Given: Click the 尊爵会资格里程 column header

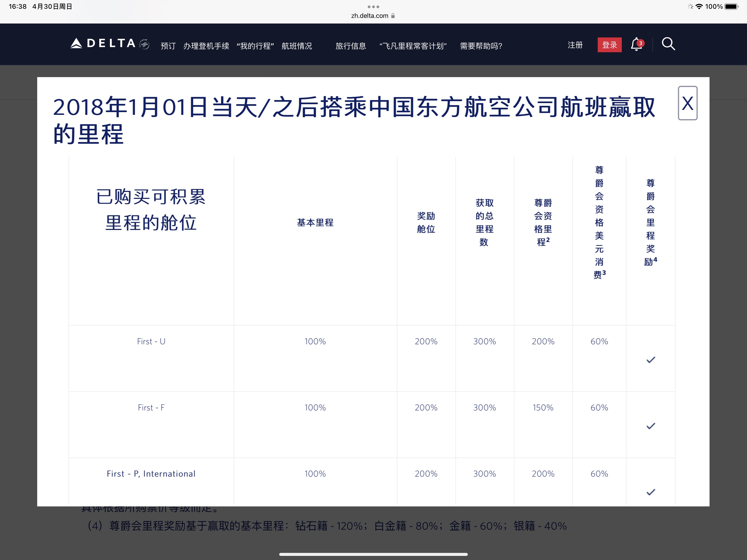Looking at the screenshot, I should [x=543, y=222].
